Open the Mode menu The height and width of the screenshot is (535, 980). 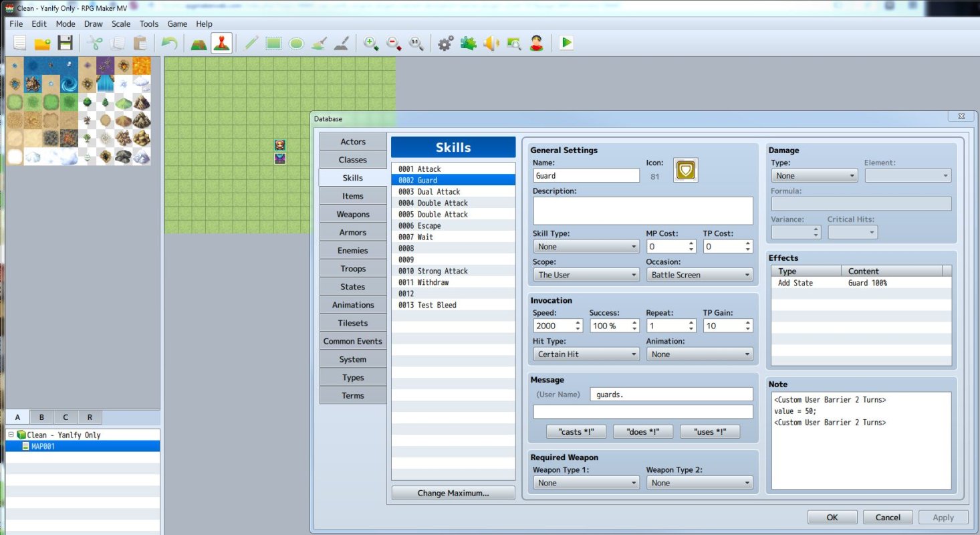tap(66, 24)
